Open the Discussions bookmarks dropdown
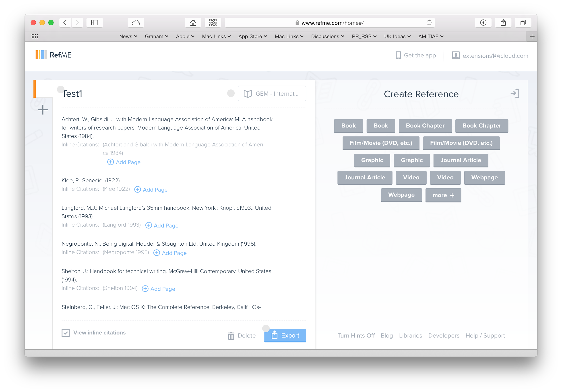 328,37
